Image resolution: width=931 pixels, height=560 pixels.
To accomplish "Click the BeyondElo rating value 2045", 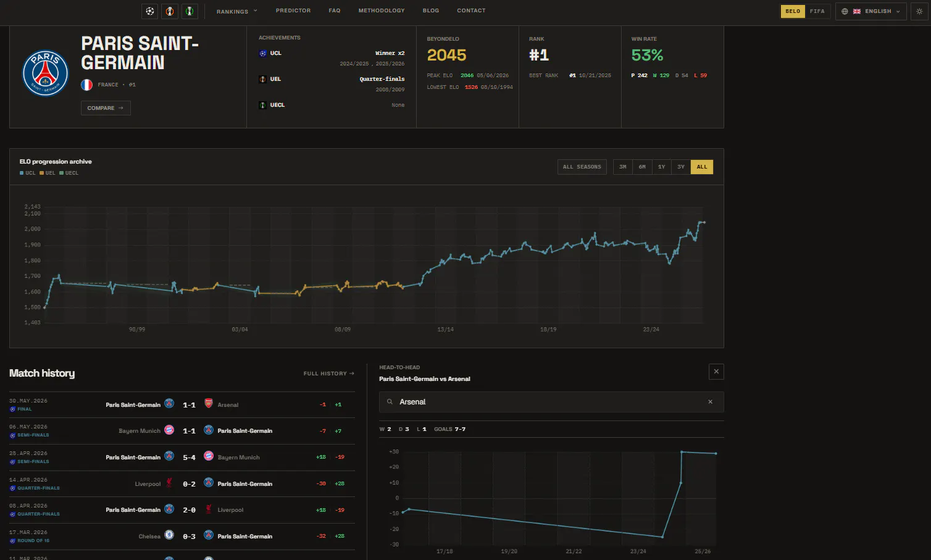I will pos(446,56).
